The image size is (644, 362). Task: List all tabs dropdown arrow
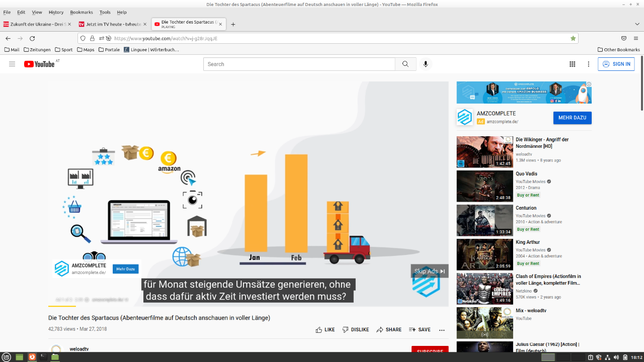coord(637,24)
